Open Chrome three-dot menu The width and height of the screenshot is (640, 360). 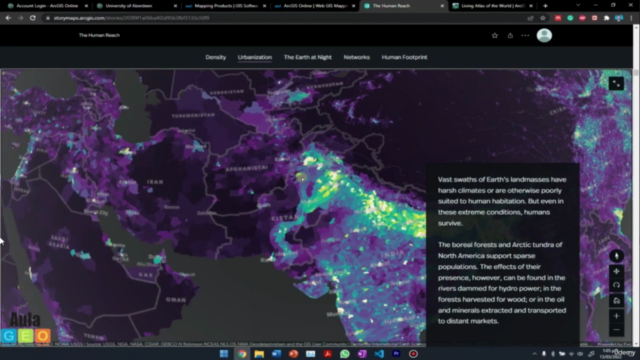click(x=631, y=18)
